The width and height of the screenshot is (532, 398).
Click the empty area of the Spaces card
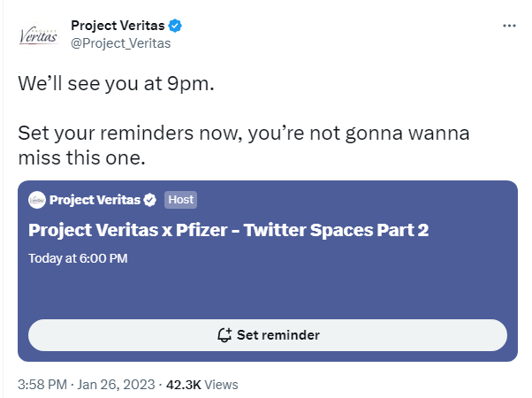tap(268, 292)
